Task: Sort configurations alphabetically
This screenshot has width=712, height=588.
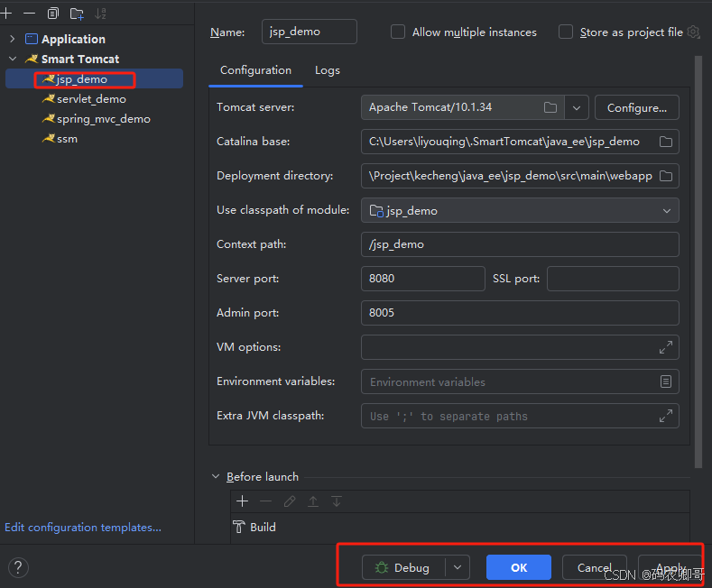Action: pyautogui.click(x=100, y=14)
